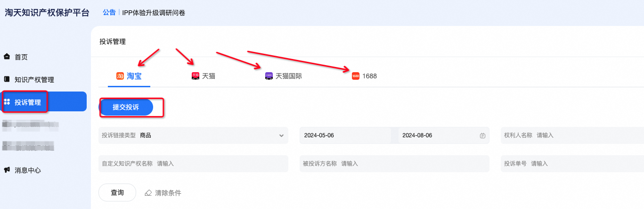Expand the 投诉链接类型 dropdown
Viewport: 644px width, 209px height.
tap(193, 135)
